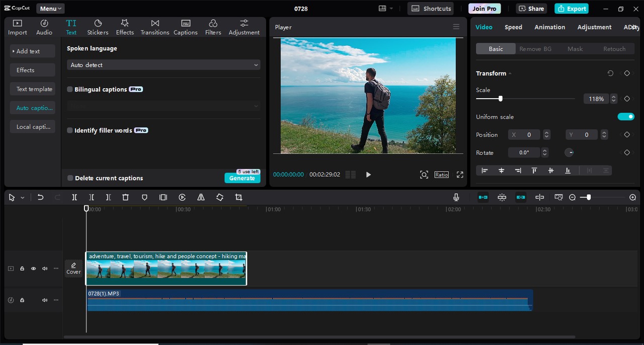Open the Adjustment panel in top toolbar

pos(244,27)
